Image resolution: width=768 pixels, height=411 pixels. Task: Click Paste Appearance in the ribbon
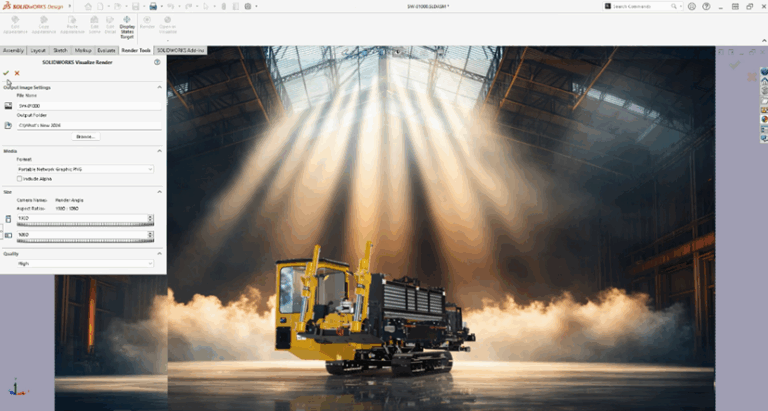click(72, 25)
